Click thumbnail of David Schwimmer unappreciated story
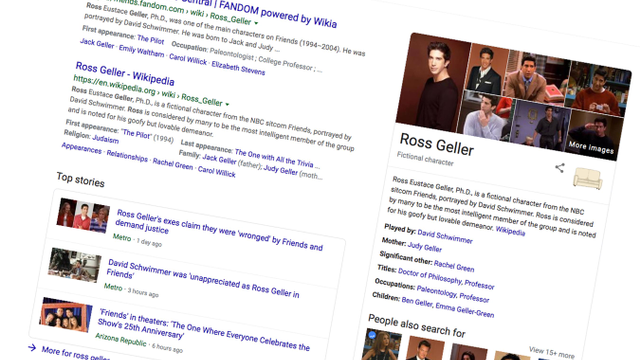Screen dimensions: 640x360 pos(75,265)
